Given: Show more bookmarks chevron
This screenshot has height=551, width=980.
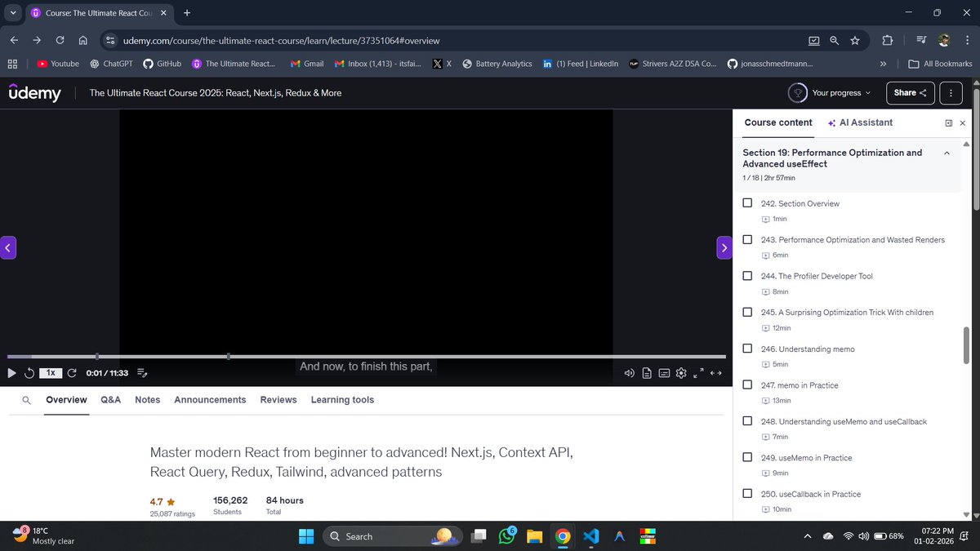Looking at the screenshot, I should (x=883, y=64).
